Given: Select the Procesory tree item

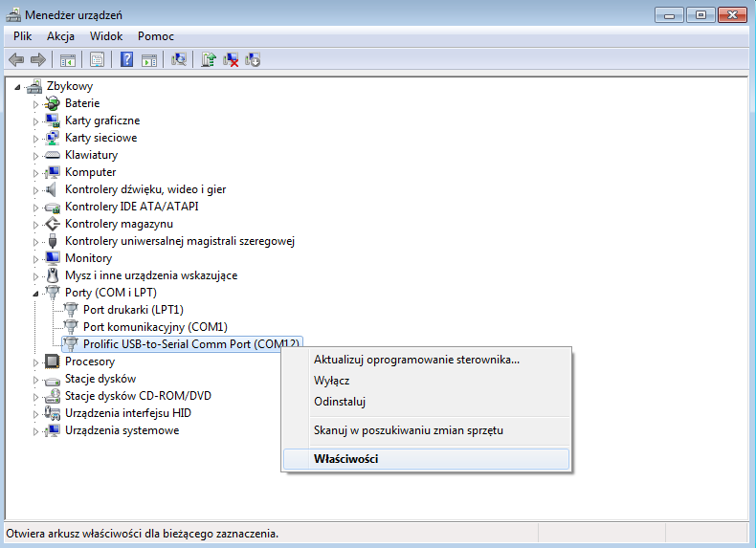Looking at the screenshot, I should point(90,362).
